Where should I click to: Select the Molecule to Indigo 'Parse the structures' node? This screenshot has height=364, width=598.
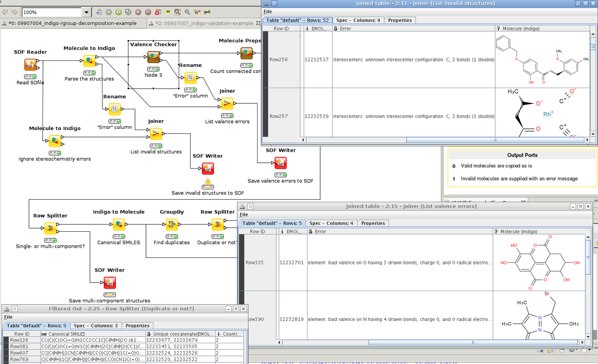89,61
